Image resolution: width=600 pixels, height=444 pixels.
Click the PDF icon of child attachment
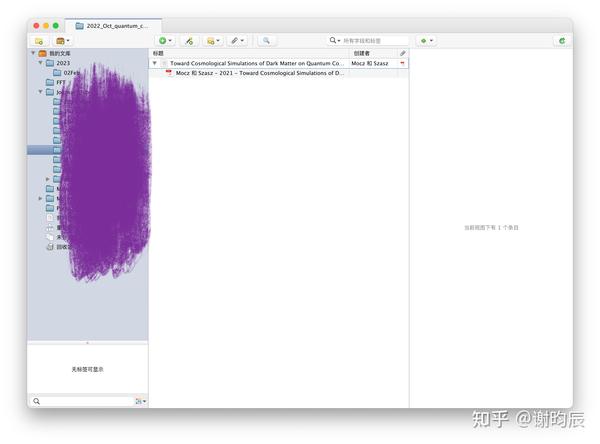(x=169, y=72)
